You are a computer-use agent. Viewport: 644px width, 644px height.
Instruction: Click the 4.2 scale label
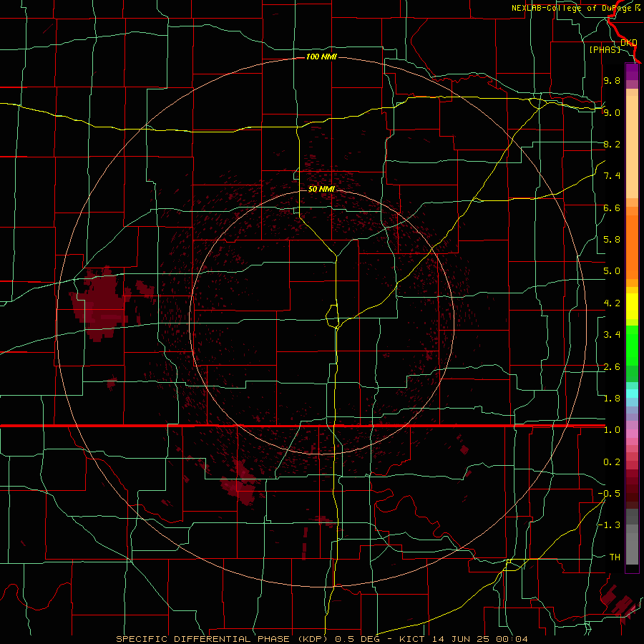pos(612,303)
